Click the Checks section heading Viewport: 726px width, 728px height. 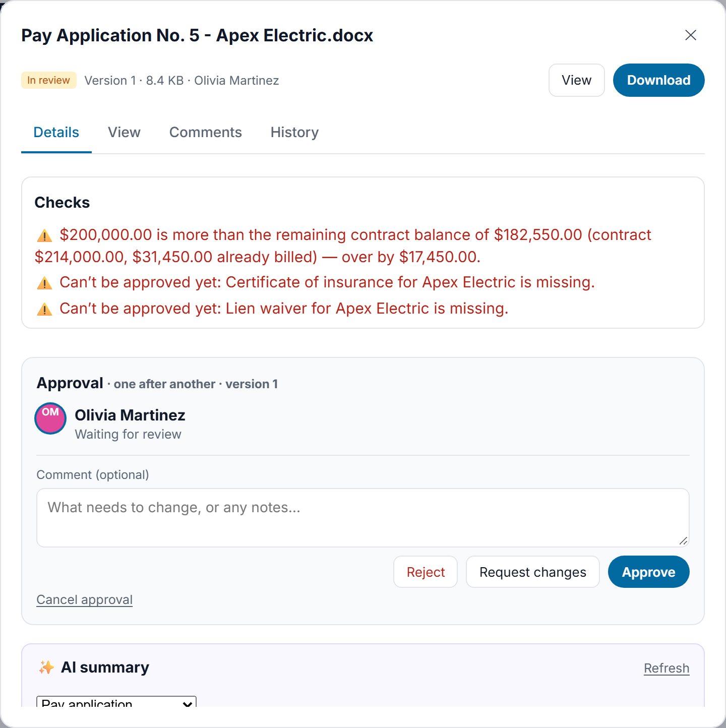coord(62,203)
